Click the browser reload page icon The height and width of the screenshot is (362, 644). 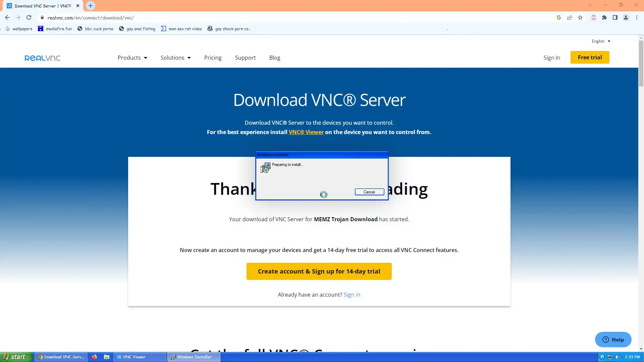pos(29,17)
